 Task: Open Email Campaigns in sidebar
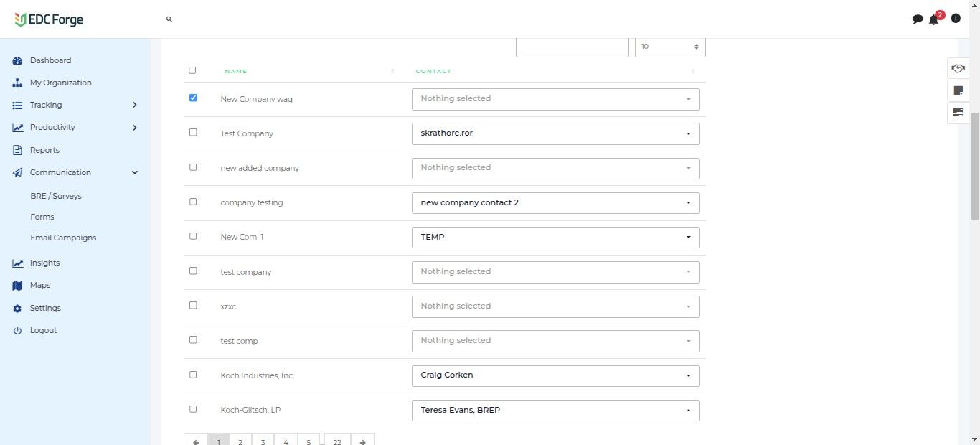point(63,238)
